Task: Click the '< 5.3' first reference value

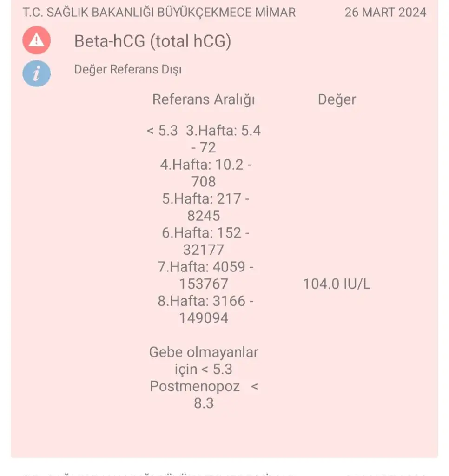Action: click(x=162, y=131)
